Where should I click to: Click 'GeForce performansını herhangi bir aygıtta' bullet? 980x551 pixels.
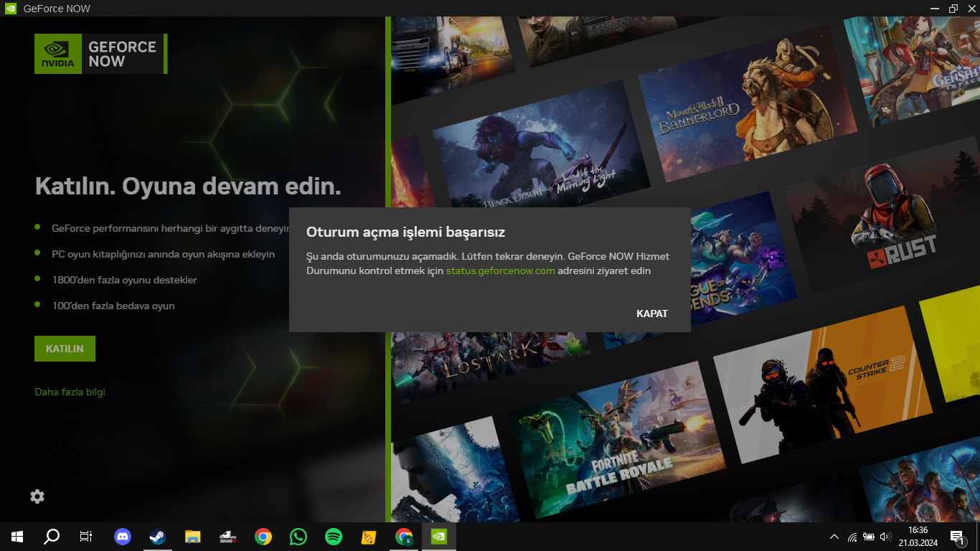coord(170,228)
